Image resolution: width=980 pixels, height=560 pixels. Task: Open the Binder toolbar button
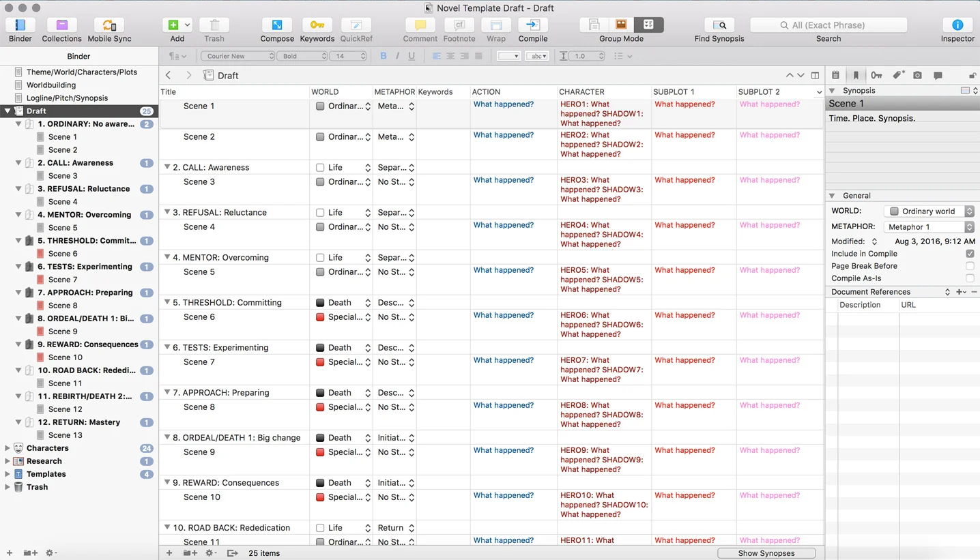tap(20, 25)
